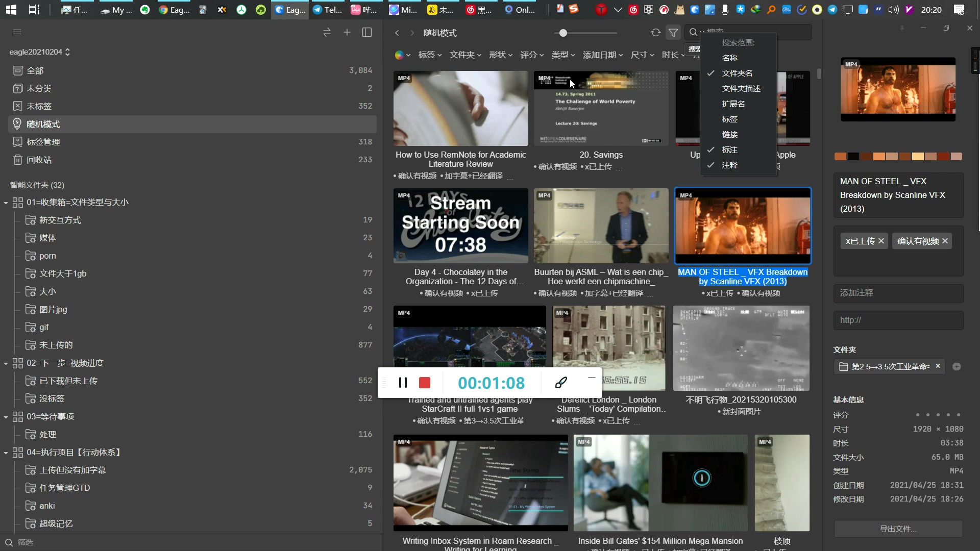Image resolution: width=980 pixels, height=551 pixels.
Task: Open the Windows Start menu
Action: click(x=11, y=10)
